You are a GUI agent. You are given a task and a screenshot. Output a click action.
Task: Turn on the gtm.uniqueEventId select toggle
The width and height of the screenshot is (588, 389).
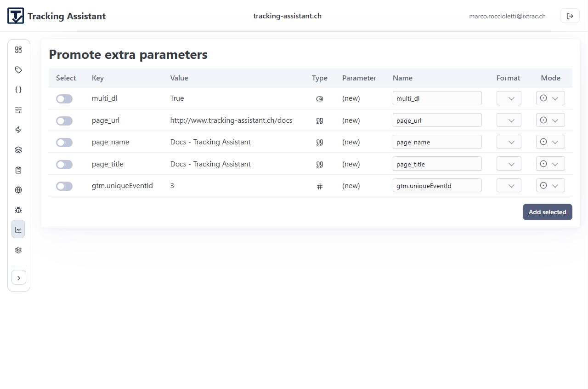[64, 186]
